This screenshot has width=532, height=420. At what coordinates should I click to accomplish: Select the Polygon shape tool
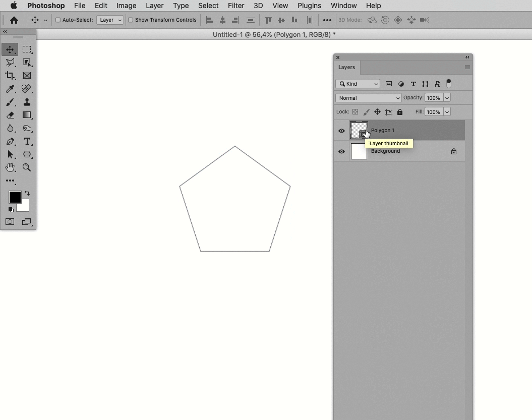(x=27, y=155)
